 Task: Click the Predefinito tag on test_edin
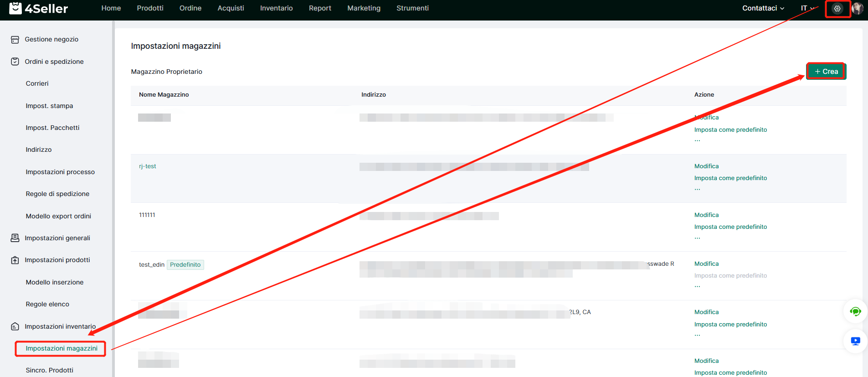[x=185, y=265]
